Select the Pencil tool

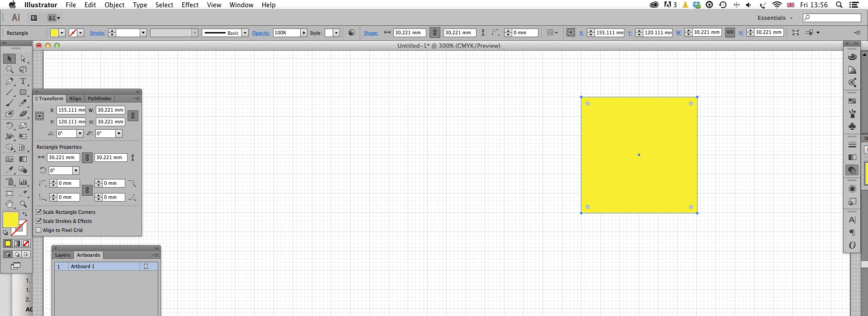pyautogui.click(x=23, y=103)
